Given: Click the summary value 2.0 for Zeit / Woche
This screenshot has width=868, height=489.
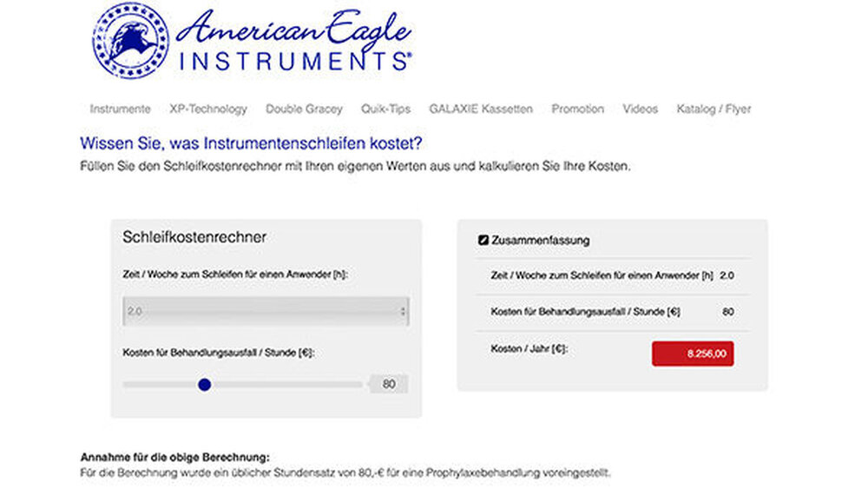Looking at the screenshot, I should pyautogui.click(x=727, y=275).
